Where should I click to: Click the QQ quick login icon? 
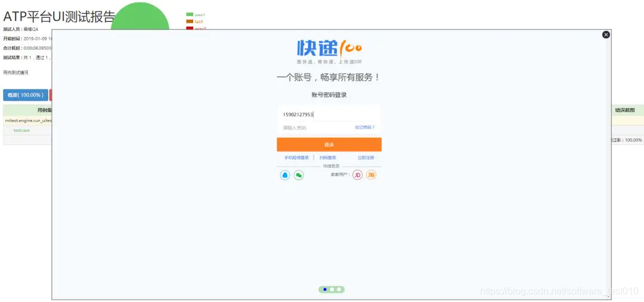coord(285,175)
